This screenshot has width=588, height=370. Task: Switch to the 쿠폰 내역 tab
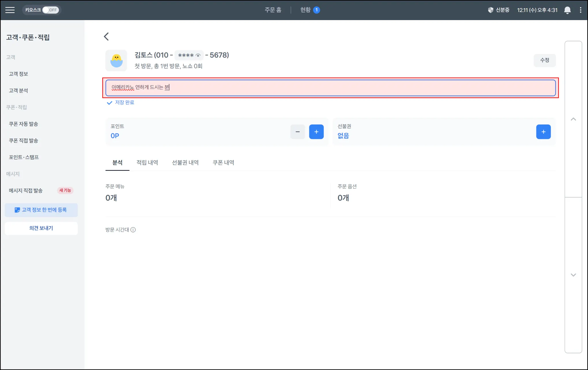point(223,162)
